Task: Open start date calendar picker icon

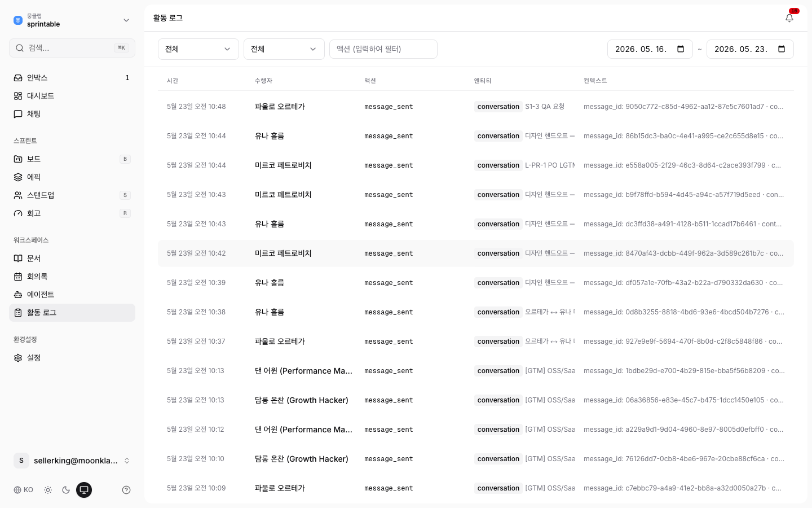Action: tap(681, 49)
